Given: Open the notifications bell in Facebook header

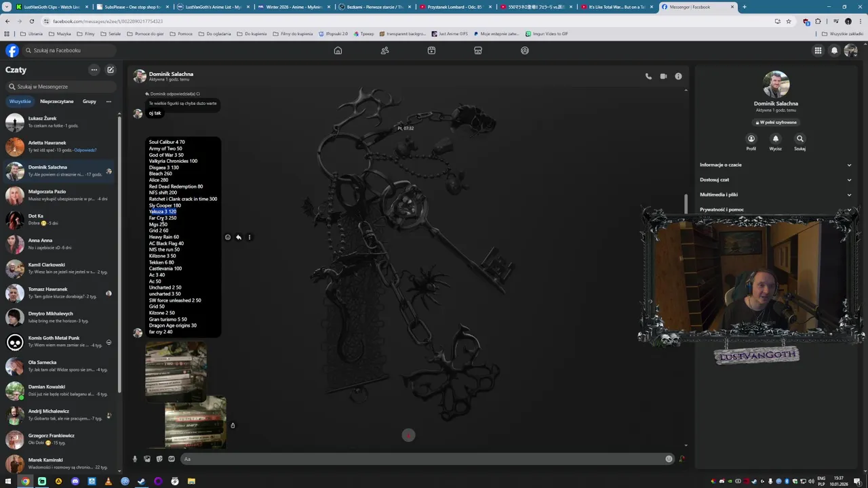Looking at the screenshot, I should tap(835, 50).
